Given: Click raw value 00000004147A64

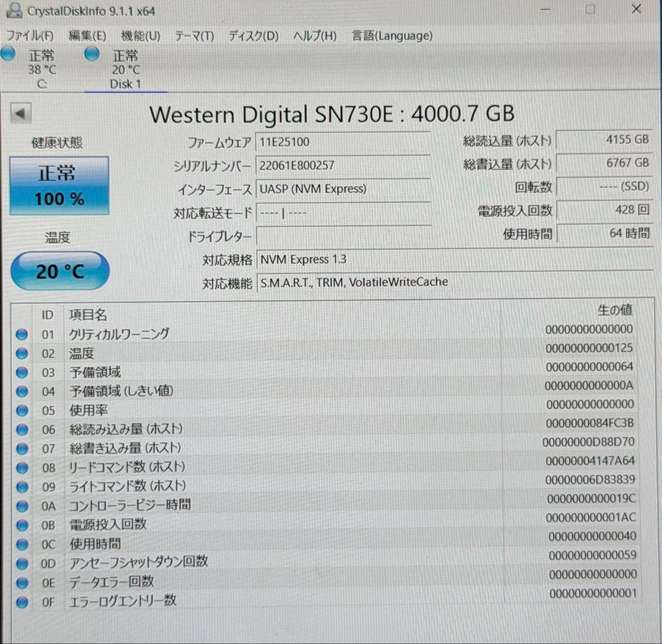Looking at the screenshot, I should pyautogui.click(x=590, y=461).
